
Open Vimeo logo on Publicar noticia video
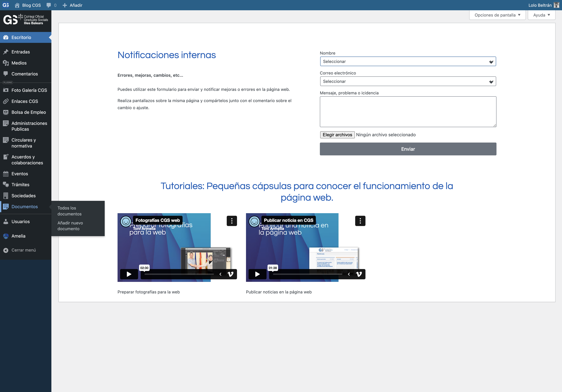tap(359, 274)
